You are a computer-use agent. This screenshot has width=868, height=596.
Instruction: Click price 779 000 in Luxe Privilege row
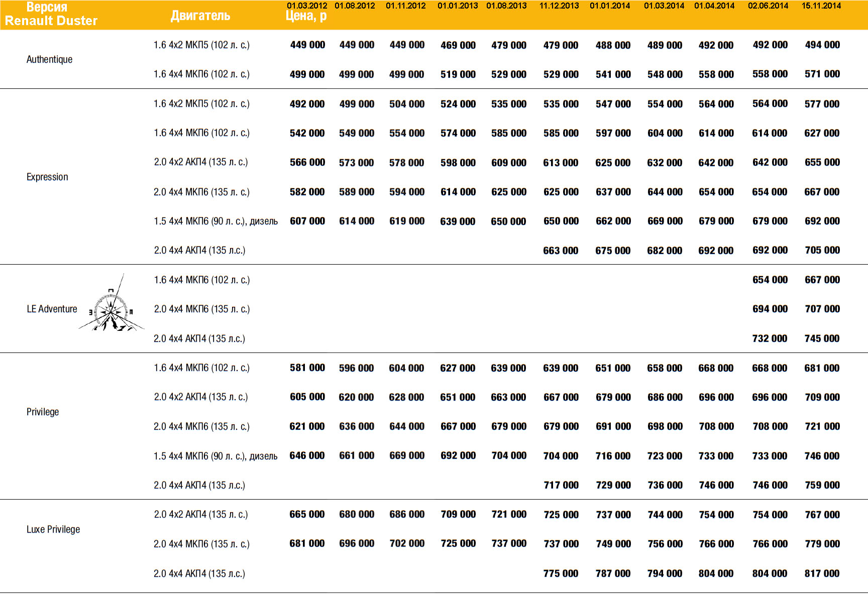point(822,544)
